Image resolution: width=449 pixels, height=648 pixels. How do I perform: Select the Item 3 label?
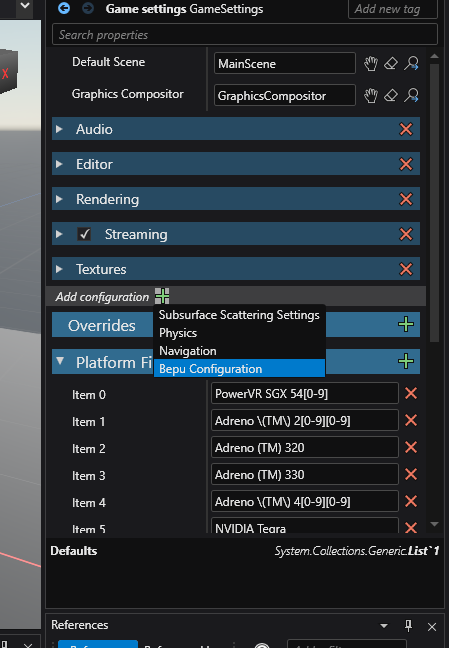[x=89, y=476]
